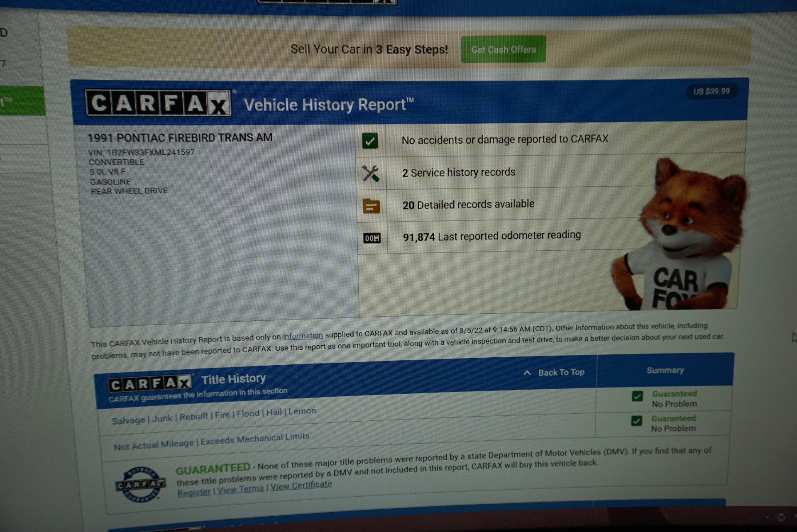Click the View Terms link
797x532 pixels.
tap(240, 489)
